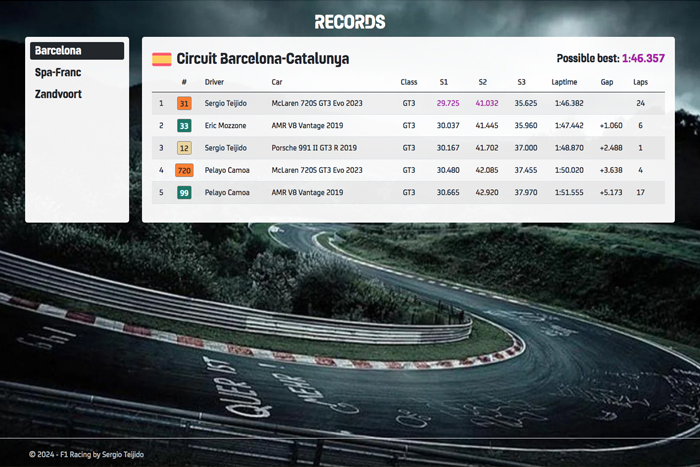Viewport: 700px width, 467px height.
Task: Click the Driver column header
Action: coord(215,82)
